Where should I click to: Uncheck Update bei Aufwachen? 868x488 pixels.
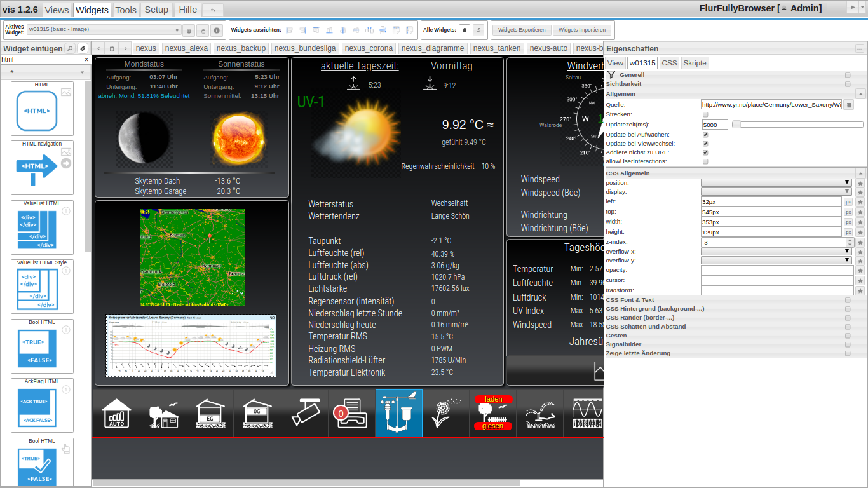coord(705,135)
